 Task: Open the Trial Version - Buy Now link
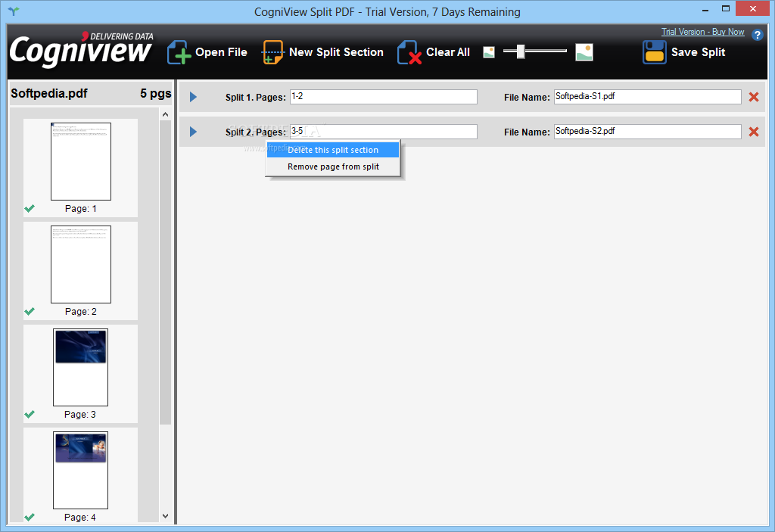703,32
